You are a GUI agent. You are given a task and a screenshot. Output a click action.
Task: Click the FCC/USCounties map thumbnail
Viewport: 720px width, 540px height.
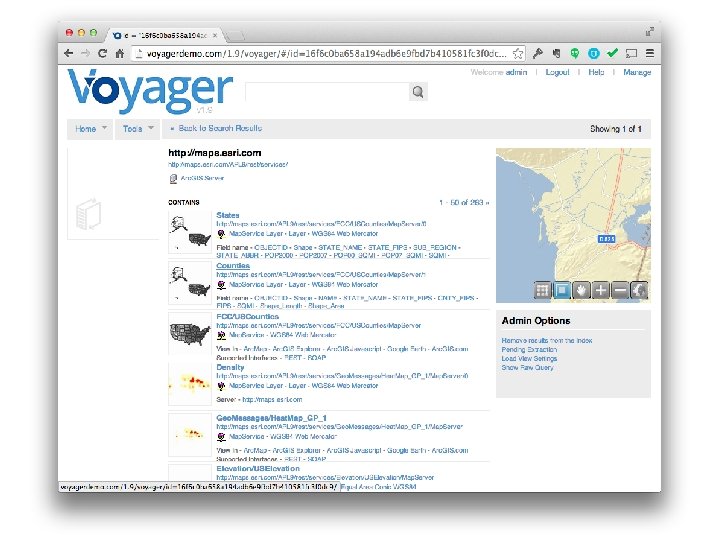click(x=190, y=333)
